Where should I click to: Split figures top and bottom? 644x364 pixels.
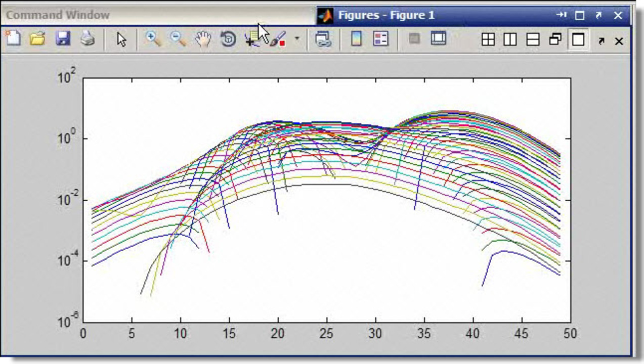pos(533,39)
